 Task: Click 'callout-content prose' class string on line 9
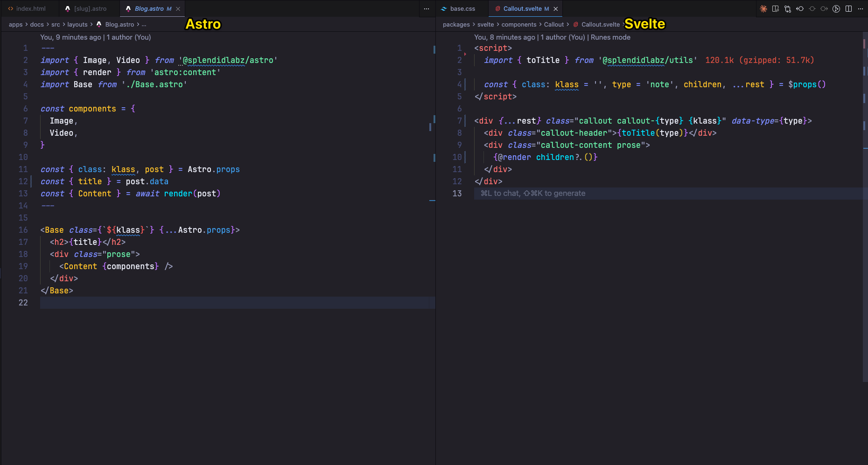(x=591, y=145)
